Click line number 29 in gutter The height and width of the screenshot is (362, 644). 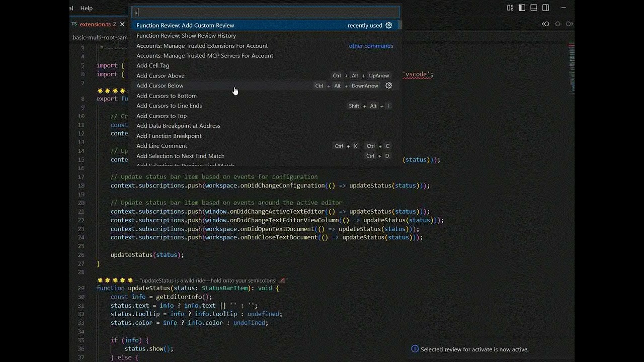[81, 288]
